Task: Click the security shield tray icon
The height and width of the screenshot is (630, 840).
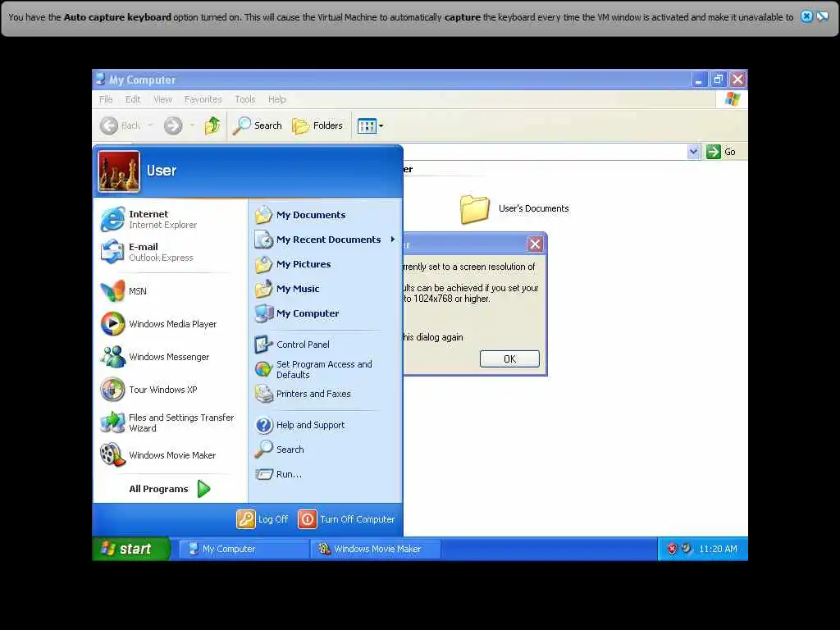Action: 672,549
